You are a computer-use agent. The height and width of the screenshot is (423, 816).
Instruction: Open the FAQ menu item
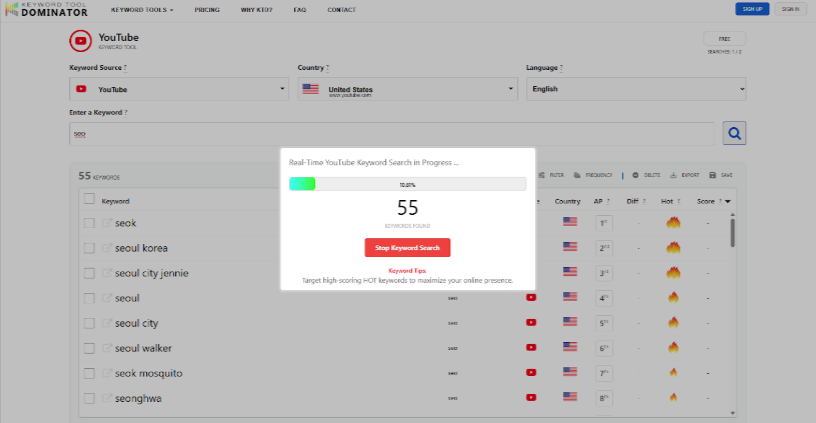pos(300,10)
